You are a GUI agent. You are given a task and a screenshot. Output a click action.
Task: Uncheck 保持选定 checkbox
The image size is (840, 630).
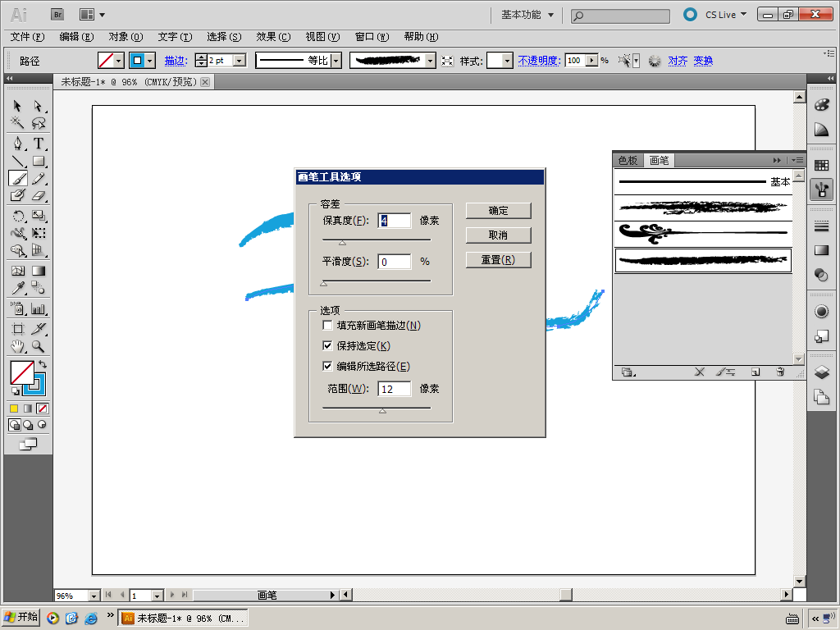click(x=327, y=345)
